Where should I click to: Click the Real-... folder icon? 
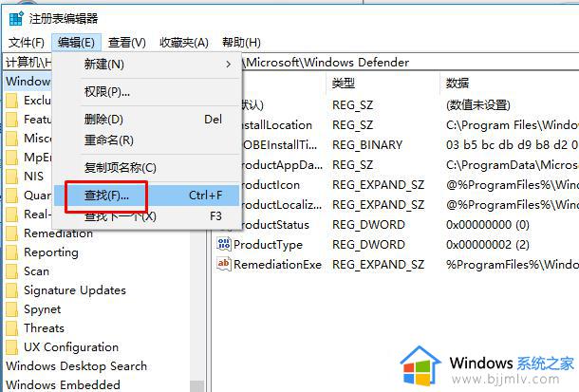[x=11, y=215]
